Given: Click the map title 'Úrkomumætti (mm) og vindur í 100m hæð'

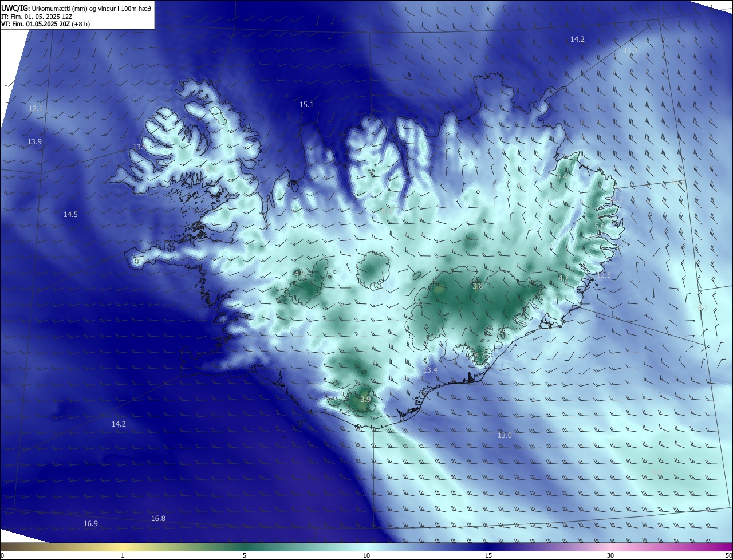Looking at the screenshot, I should coord(91,8).
